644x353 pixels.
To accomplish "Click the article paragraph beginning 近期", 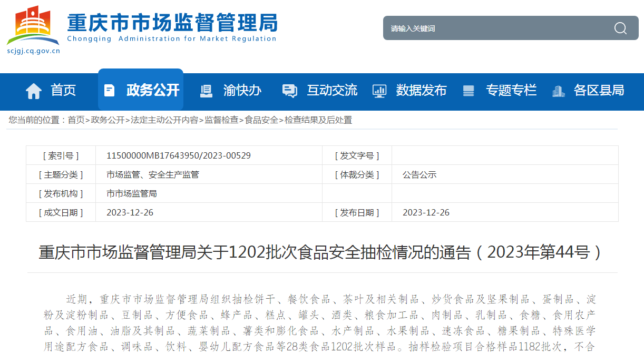I will (x=320, y=322).
